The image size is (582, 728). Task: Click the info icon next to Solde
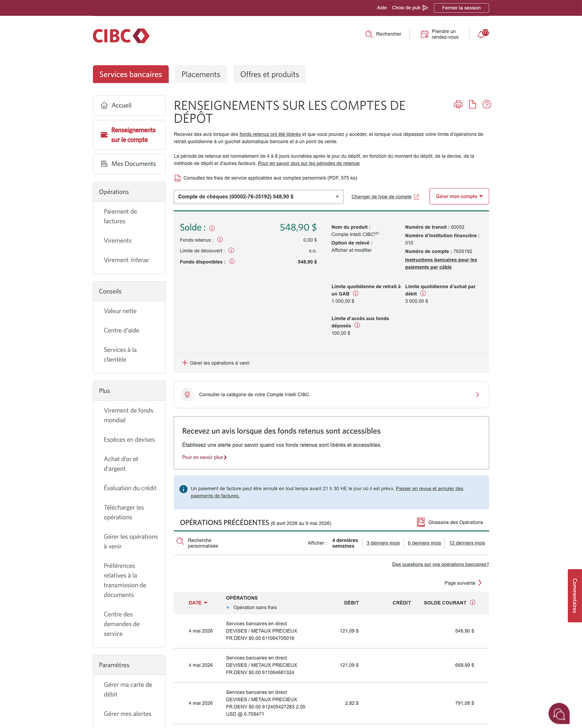click(212, 228)
